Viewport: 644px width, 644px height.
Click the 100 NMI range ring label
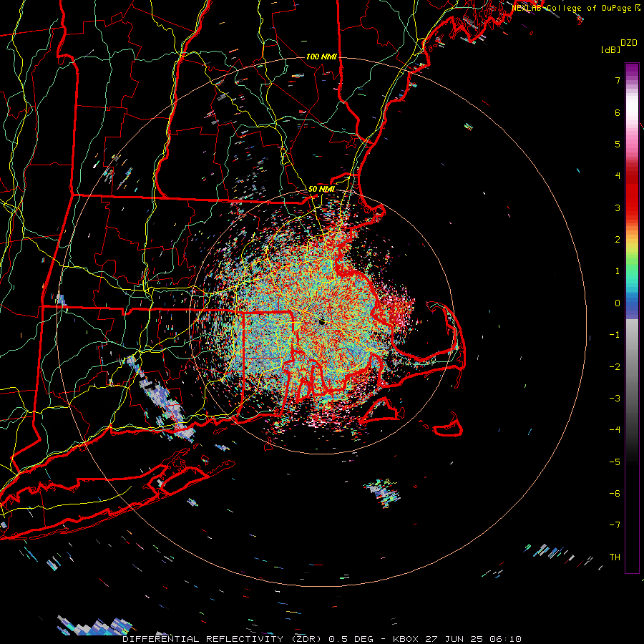coord(321,57)
